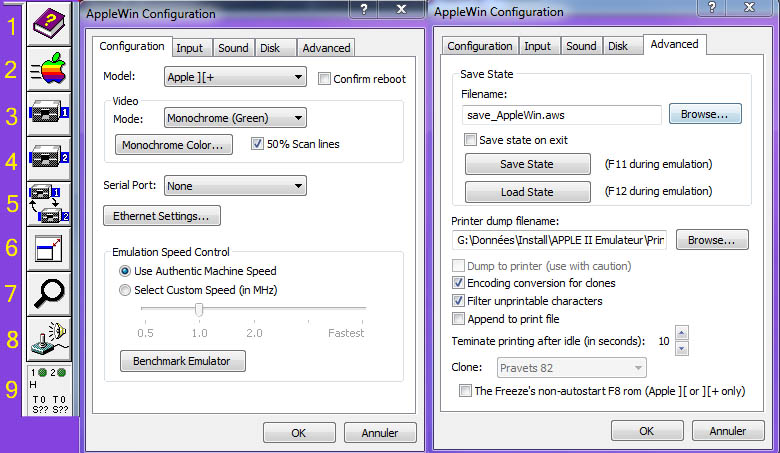780x453 pixels.
Task: Select the Drive 2 disk icon
Action: (47, 158)
